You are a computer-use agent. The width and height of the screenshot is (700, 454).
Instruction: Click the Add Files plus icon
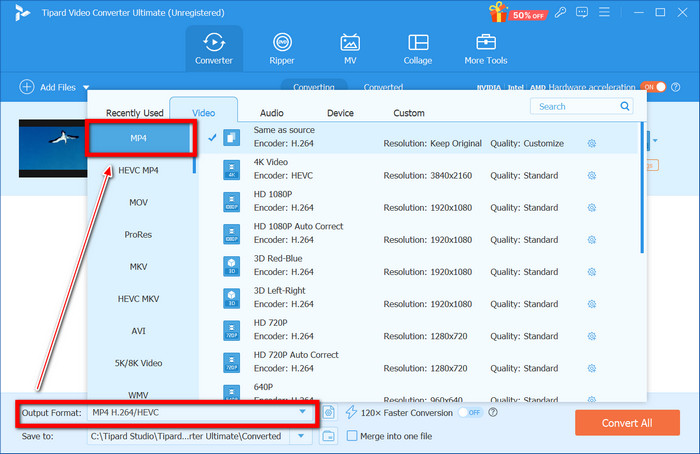(x=27, y=87)
